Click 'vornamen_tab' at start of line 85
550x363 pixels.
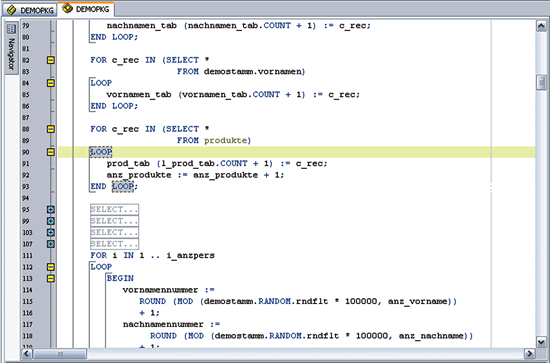[139, 95]
